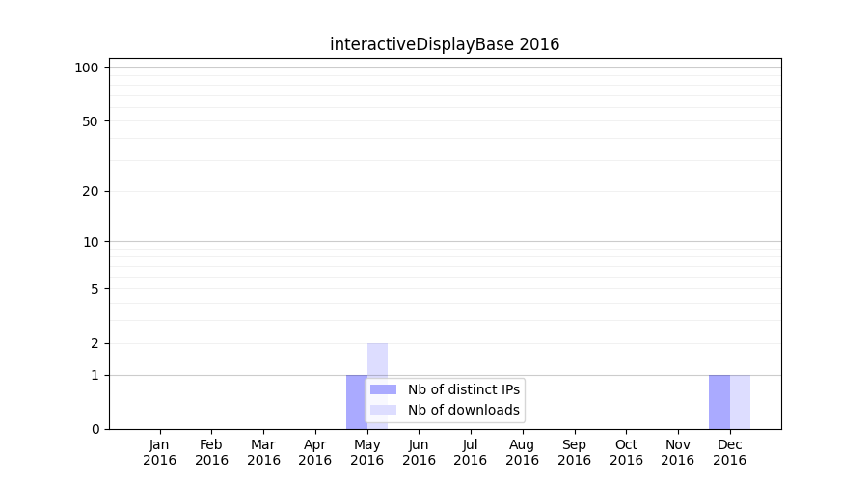
Task: Click the 100 y-axis tick label
Action: (x=87, y=67)
